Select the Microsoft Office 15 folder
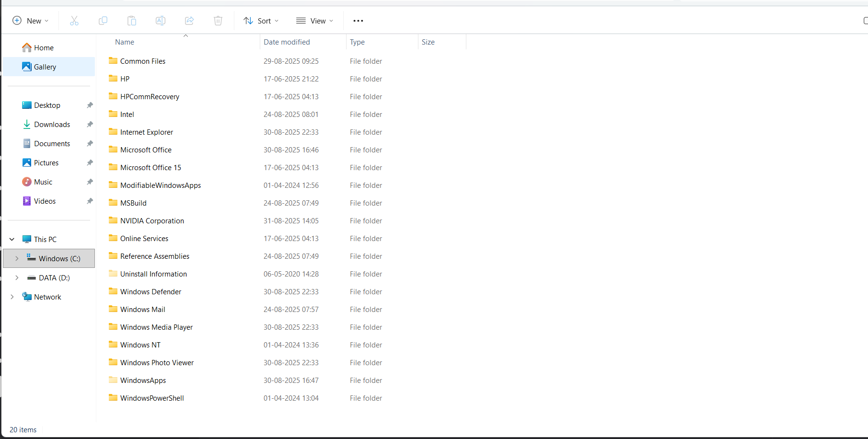868x439 pixels. pos(150,167)
